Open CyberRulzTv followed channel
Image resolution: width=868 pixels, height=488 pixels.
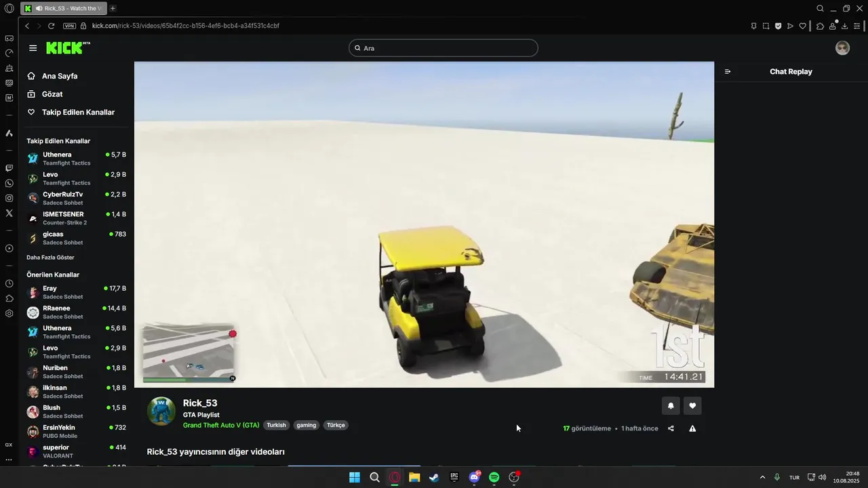coord(76,198)
